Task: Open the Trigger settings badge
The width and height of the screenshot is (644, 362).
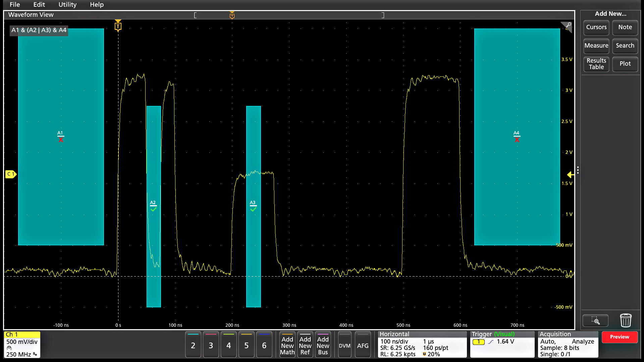Action: (x=502, y=344)
